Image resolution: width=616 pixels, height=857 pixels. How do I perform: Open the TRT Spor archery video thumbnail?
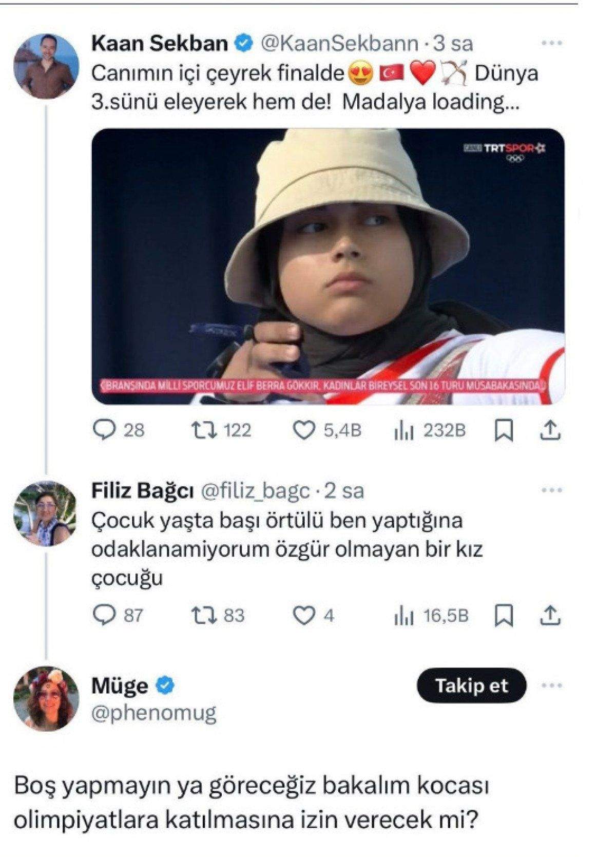click(x=328, y=266)
